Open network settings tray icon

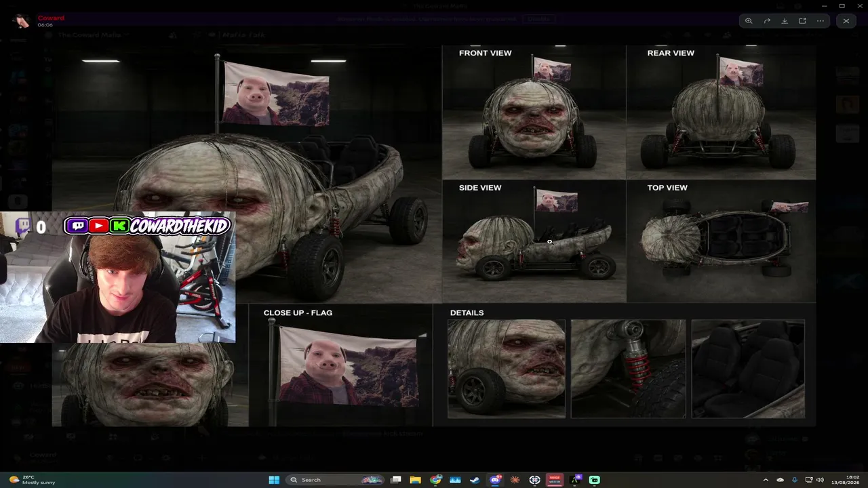(x=809, y=480)
